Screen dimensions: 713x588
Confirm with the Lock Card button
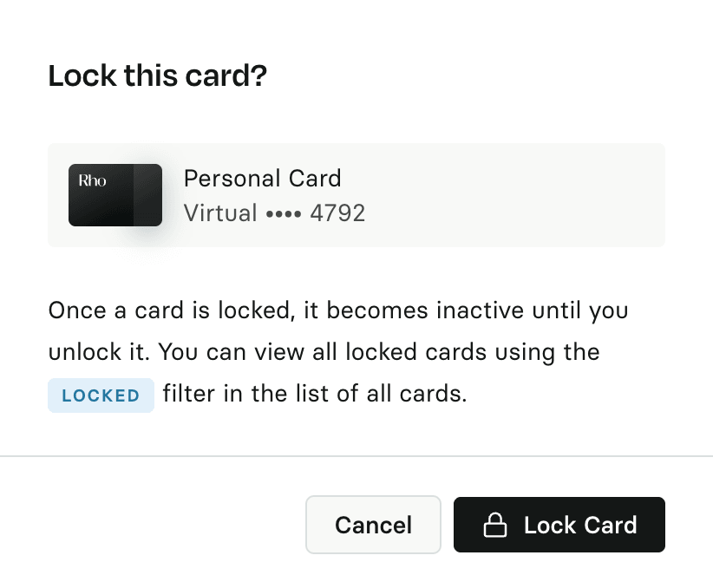[559, 525]
